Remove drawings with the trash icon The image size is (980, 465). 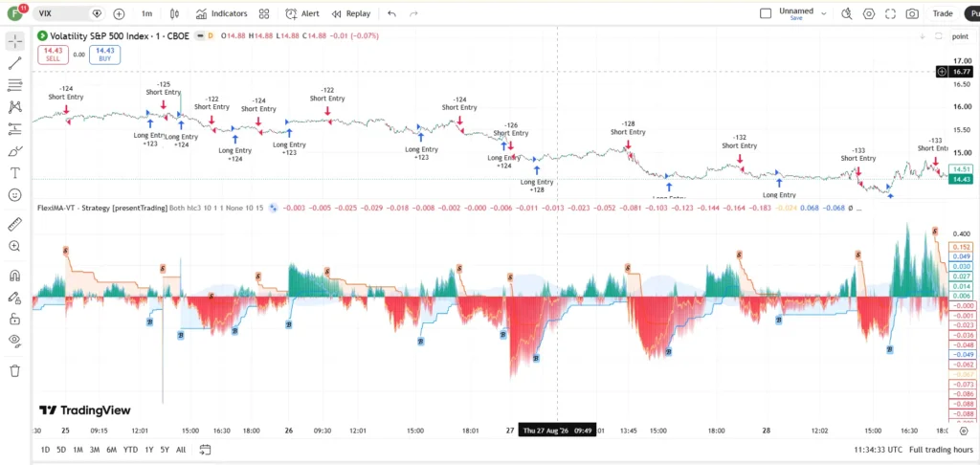pos(15,370)
